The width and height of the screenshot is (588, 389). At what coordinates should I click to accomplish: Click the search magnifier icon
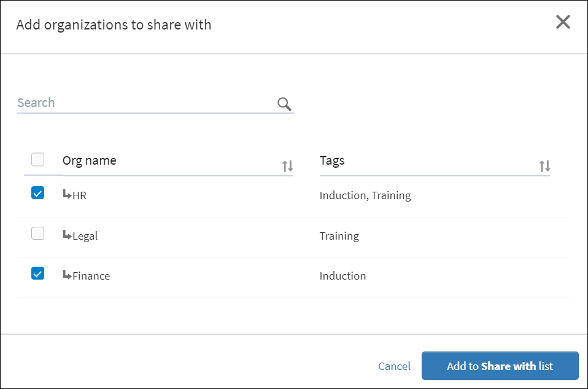[x=284, y=104]
